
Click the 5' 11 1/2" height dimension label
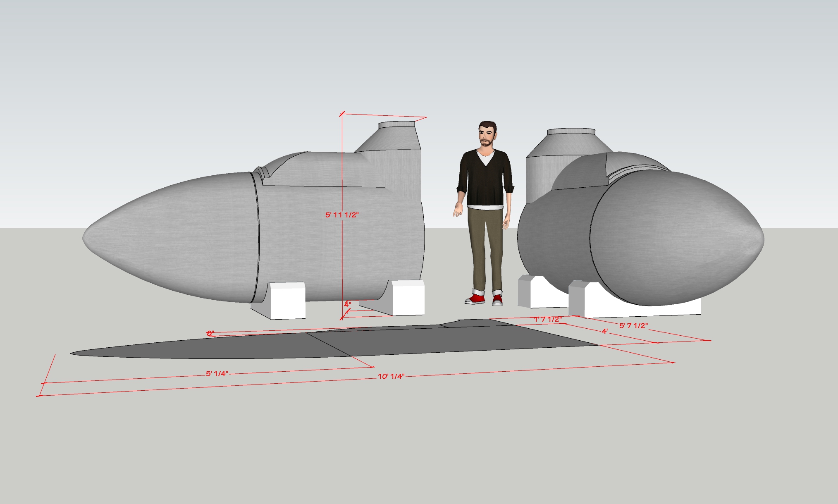(342, 215)
